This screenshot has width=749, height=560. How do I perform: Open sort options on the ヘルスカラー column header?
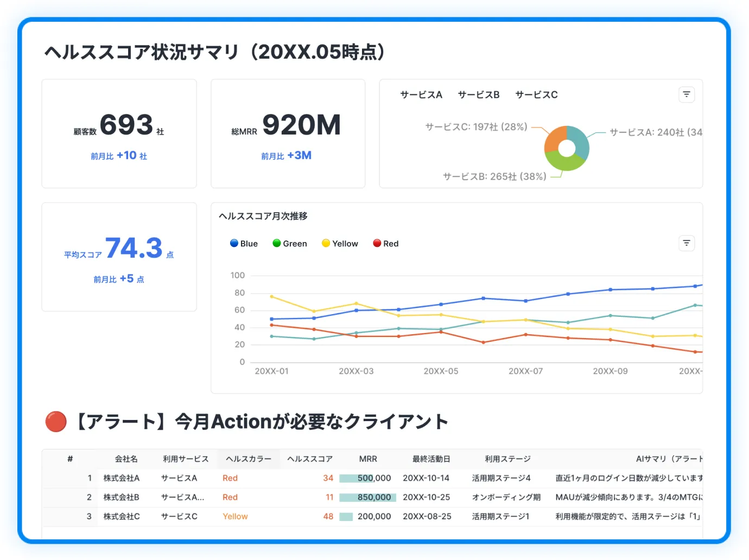(x=248, y=459)
